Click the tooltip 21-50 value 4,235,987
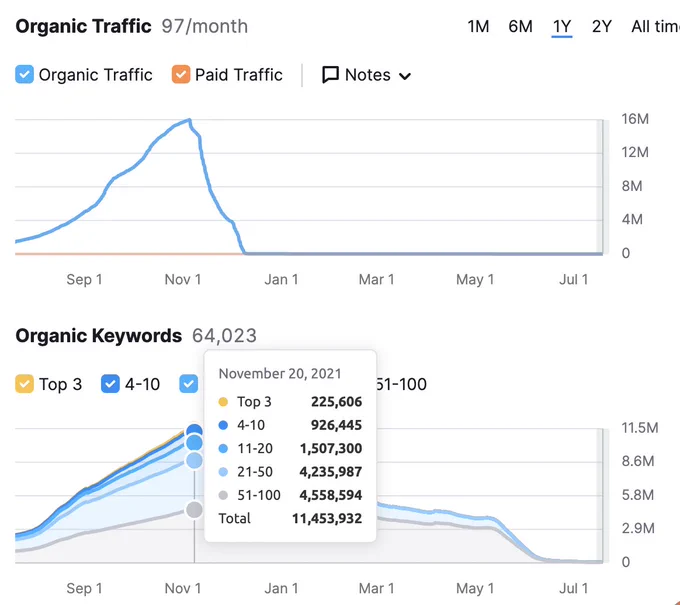Screen dimensions: 680x605 point(330,471)
